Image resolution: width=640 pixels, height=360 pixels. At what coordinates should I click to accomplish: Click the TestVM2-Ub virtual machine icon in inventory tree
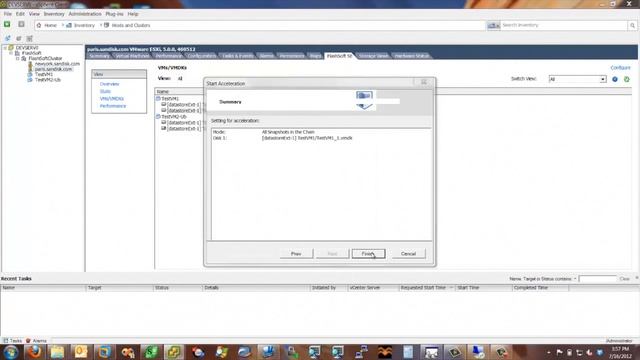click(30, 80)
